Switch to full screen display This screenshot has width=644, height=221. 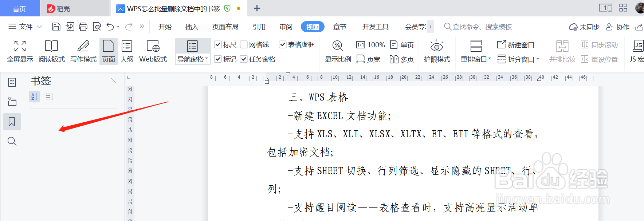click(x=20, y=51)
